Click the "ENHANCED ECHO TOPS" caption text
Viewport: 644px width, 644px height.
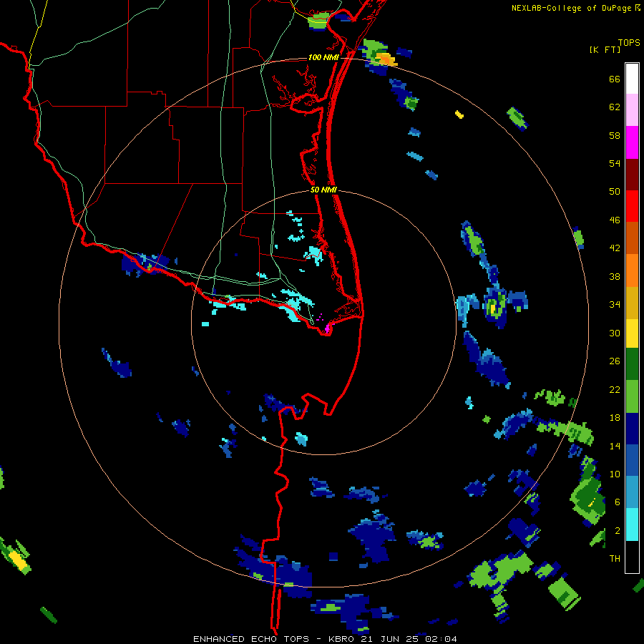(x=251, y=639)
